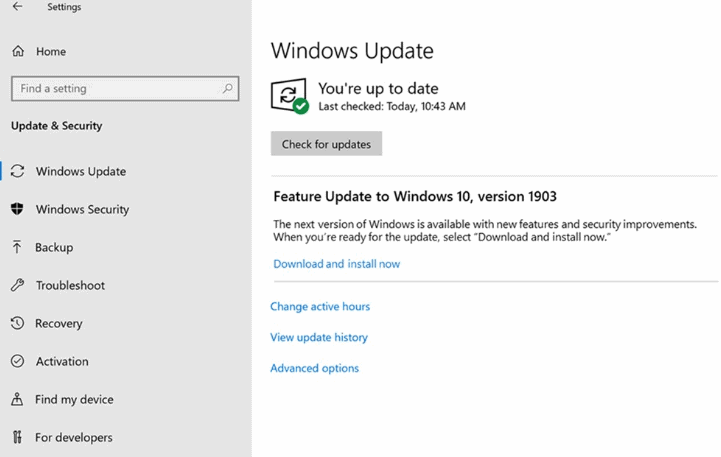Image resolution: width=721 pixels, height=457 pixels.
Task: Click Download and install now link
Action: [337, 264]
